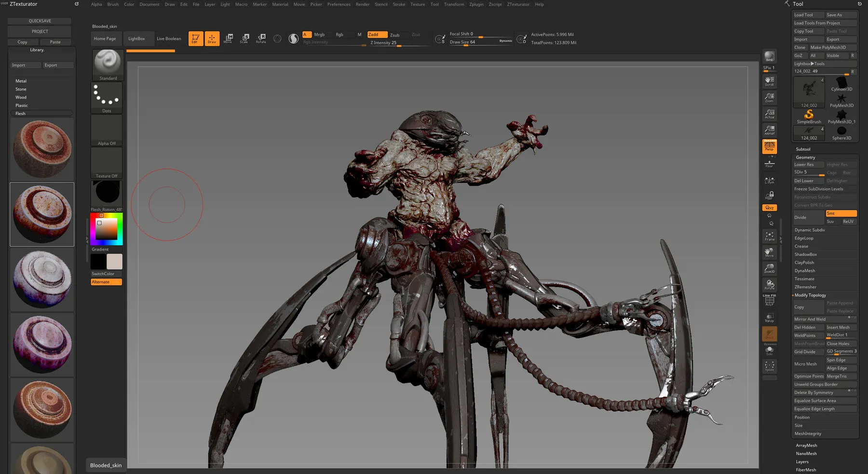Expand the ZRemesher section
The image size is (868, 474).
pos(805,287)
